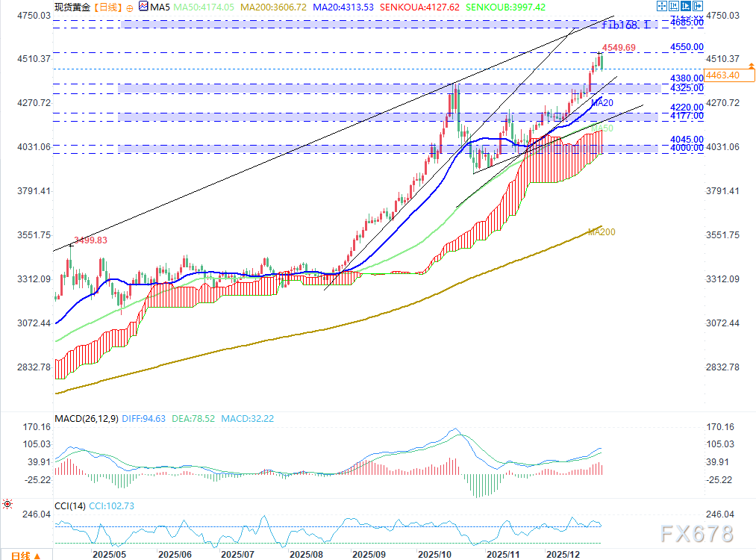Open the MA indicator chart icon
756x560 pixels.
tap(143, 6)
